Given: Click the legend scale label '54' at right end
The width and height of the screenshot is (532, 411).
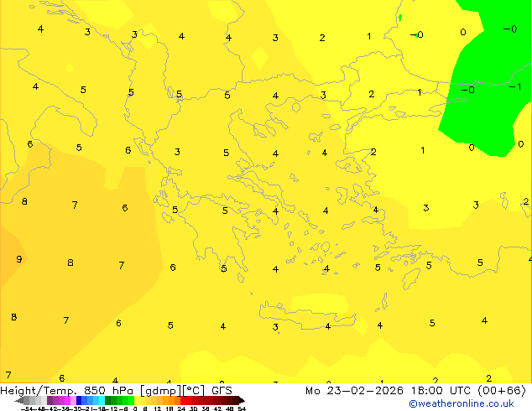Looking at the screenshot, I should [x=242, y=408].
